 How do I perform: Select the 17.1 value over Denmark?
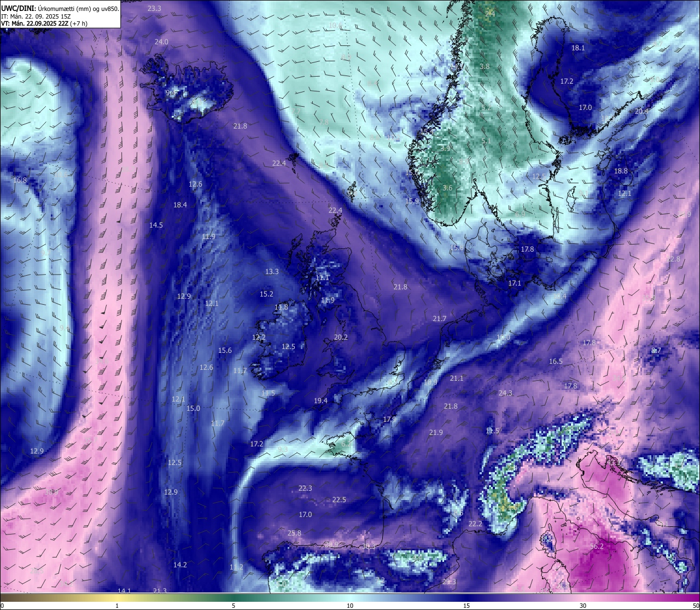tap(515, 283)
